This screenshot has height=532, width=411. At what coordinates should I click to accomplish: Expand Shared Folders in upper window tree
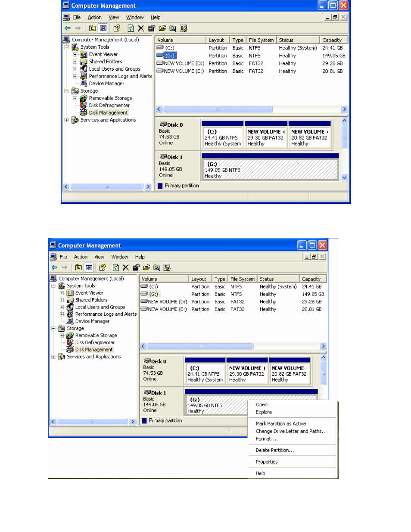click(x=75, y=62)
